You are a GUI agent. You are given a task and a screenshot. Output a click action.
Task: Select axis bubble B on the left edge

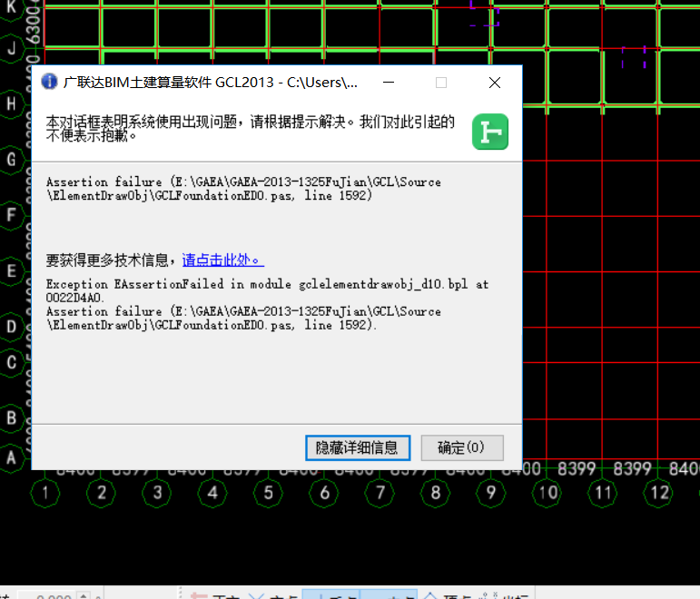pyautogui.click(x=11, y=418)
